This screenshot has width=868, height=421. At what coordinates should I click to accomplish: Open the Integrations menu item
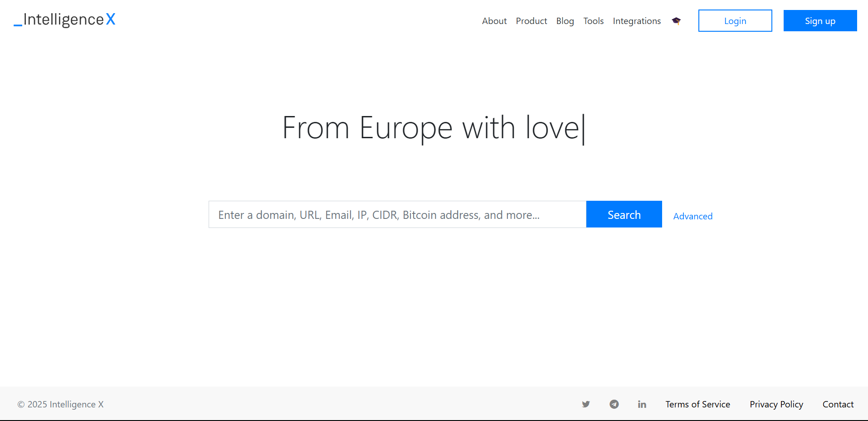[636, 21]
